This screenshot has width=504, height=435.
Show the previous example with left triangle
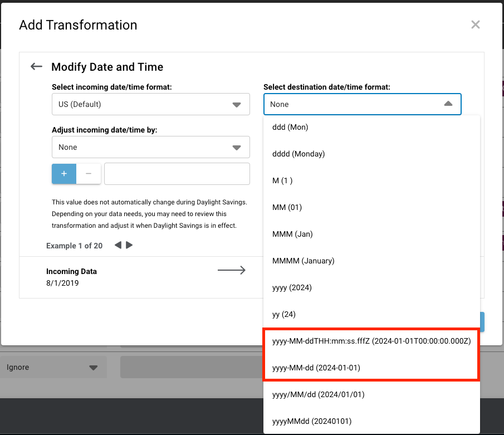(118, 245)
